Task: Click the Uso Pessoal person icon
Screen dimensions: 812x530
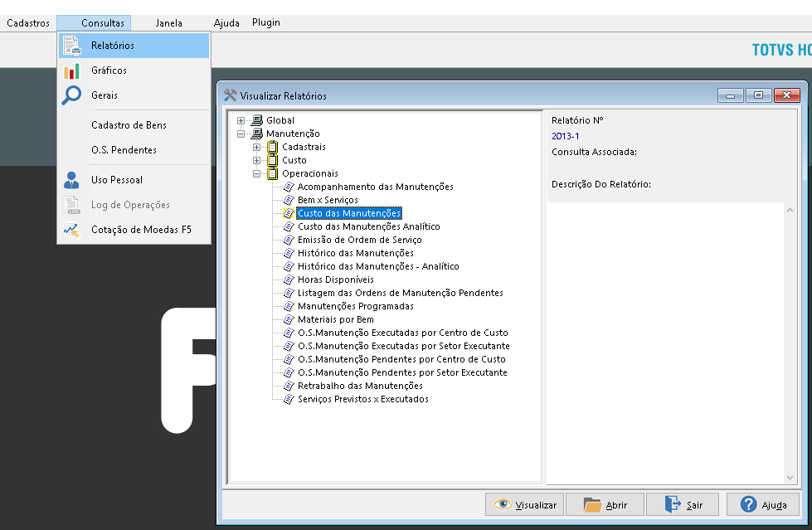Action: pyautogui.click(x=71, y=180)
